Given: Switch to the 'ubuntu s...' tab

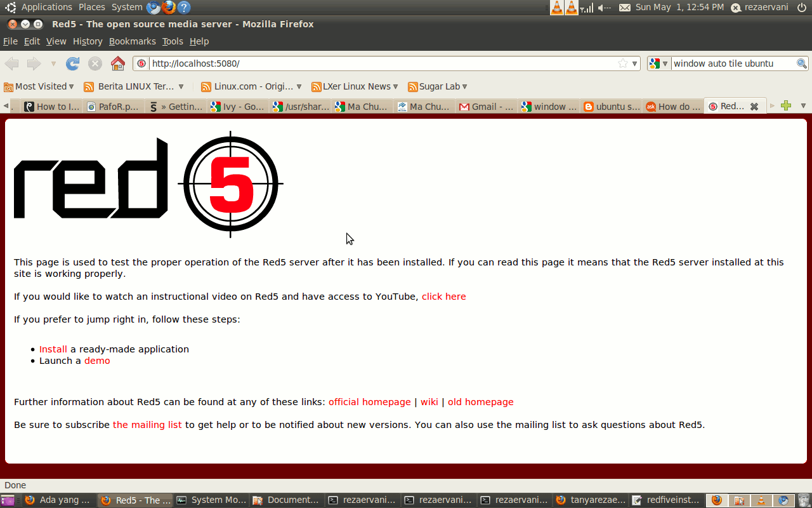Looking at the screenshot, I should tap(611, 107).
